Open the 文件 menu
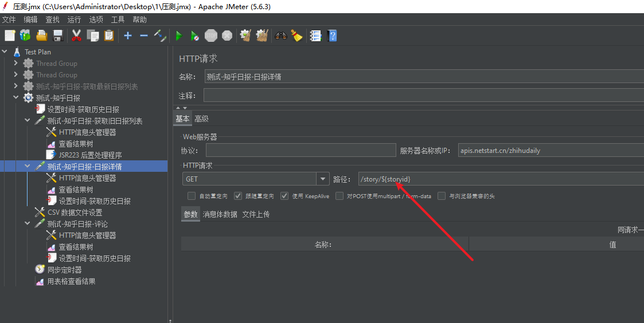Screen dimensions: 644x323 [9, 19]
